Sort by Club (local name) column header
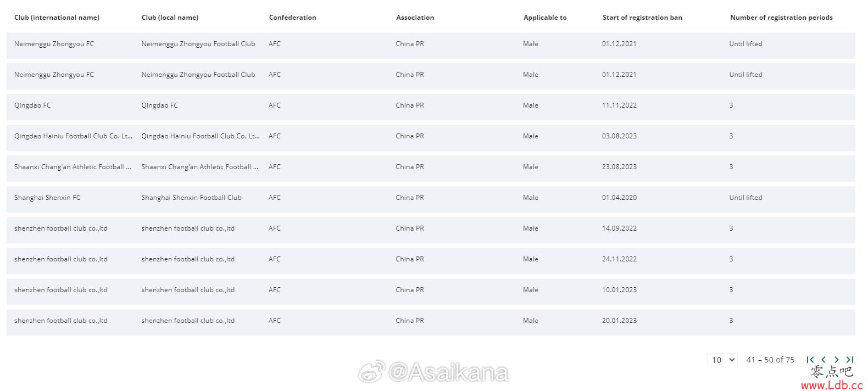 pos(170,18)
